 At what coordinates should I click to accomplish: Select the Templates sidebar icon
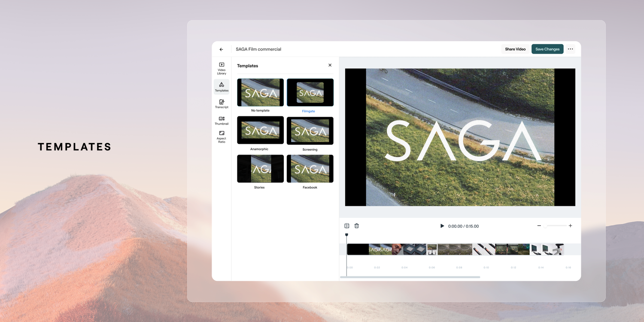pos(222,87)
